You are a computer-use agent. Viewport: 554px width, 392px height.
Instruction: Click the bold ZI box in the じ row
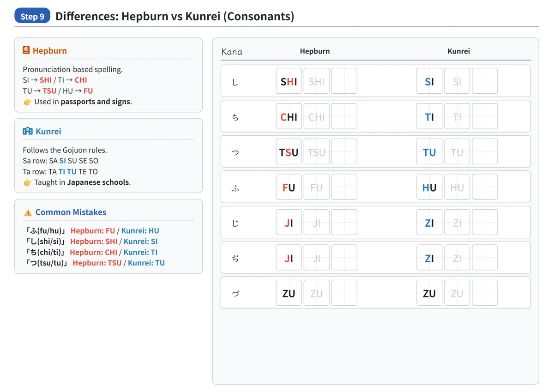tap(429, 223)
